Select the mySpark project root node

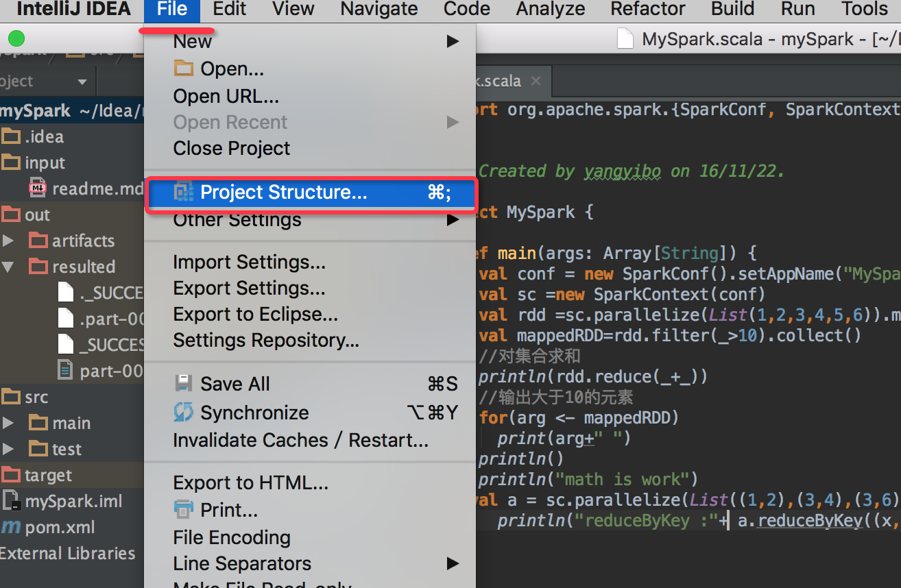72,110
